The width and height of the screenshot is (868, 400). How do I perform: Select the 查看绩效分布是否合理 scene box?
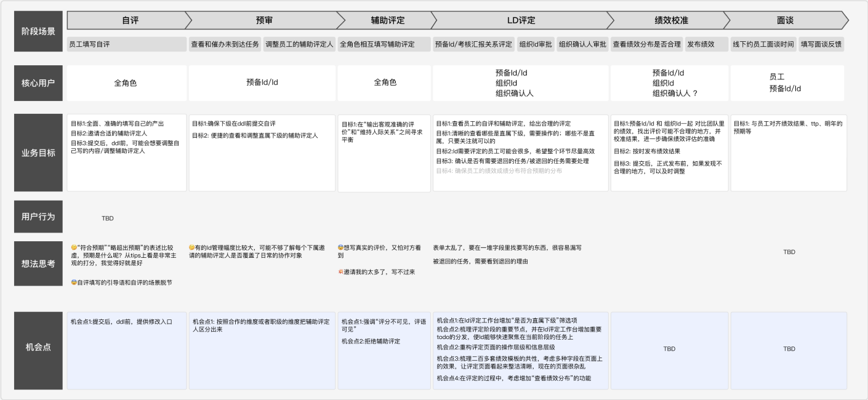tap(646, 44)
